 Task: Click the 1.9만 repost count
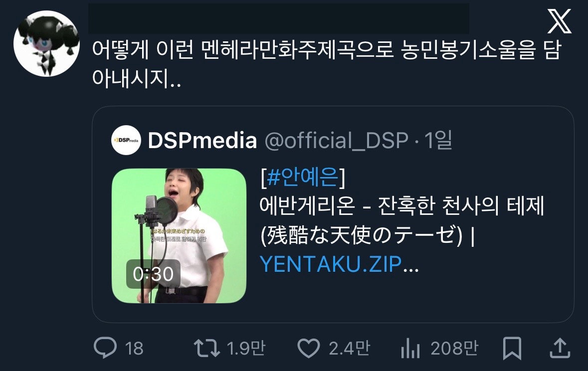(x=246, y=348)
